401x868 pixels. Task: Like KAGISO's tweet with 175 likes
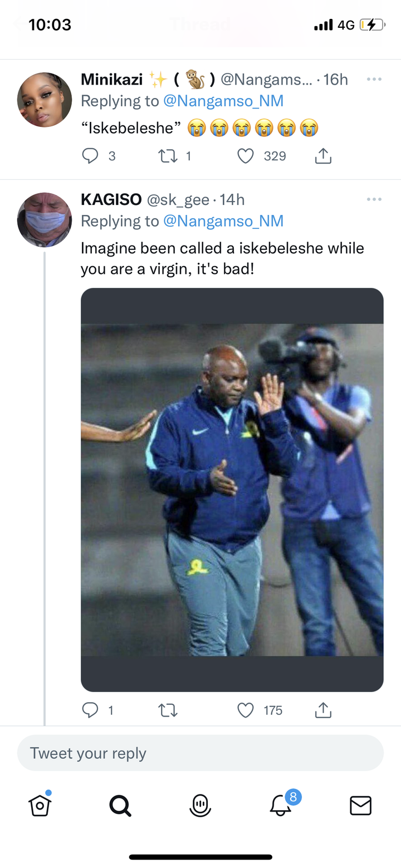(246, 710)
